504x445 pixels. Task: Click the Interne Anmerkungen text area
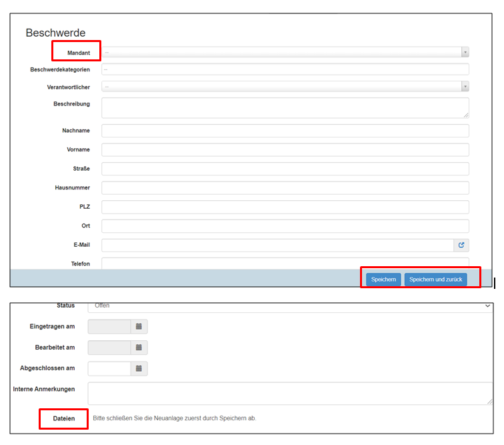290,393
